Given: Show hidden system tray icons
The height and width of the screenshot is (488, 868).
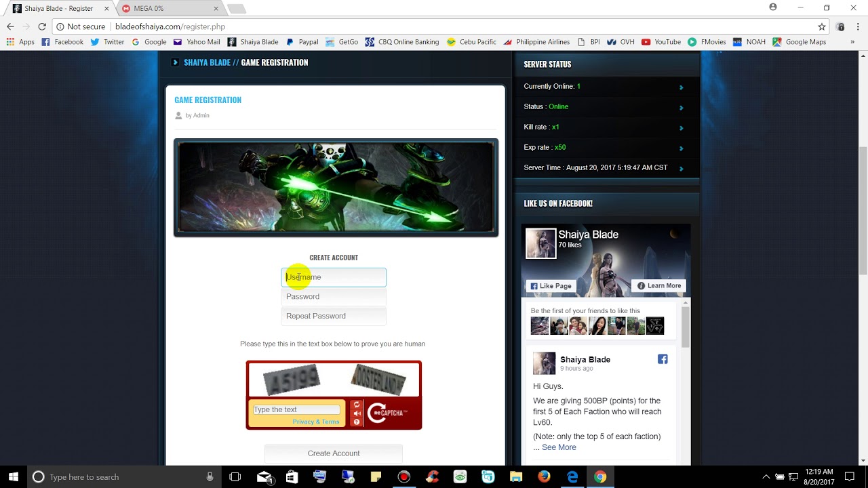Looking at the screenshot, I should 766,476.
